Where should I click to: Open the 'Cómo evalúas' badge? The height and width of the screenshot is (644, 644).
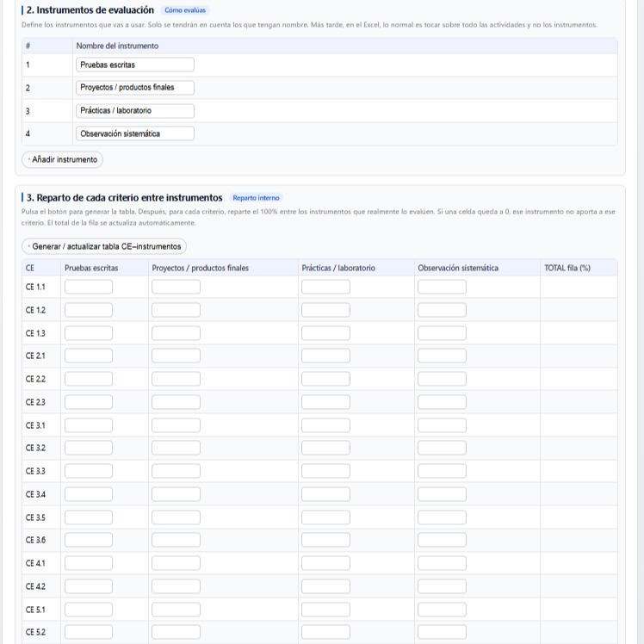(x=186, y=10)
